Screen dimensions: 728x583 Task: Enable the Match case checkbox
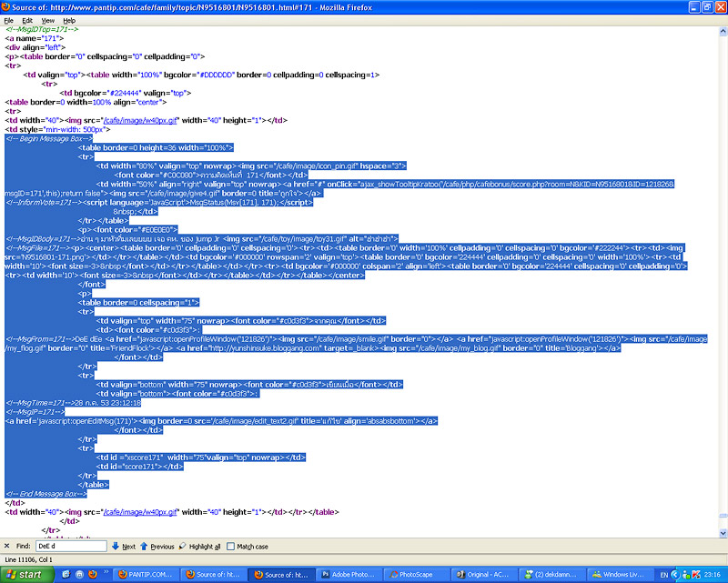[x=231, y=547]
